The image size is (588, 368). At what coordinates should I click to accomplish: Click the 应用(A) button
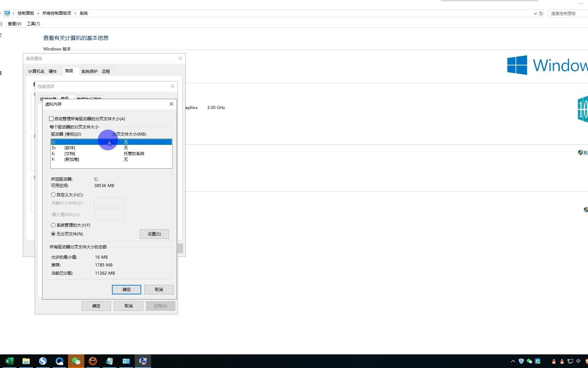click(x=160, y=306)
